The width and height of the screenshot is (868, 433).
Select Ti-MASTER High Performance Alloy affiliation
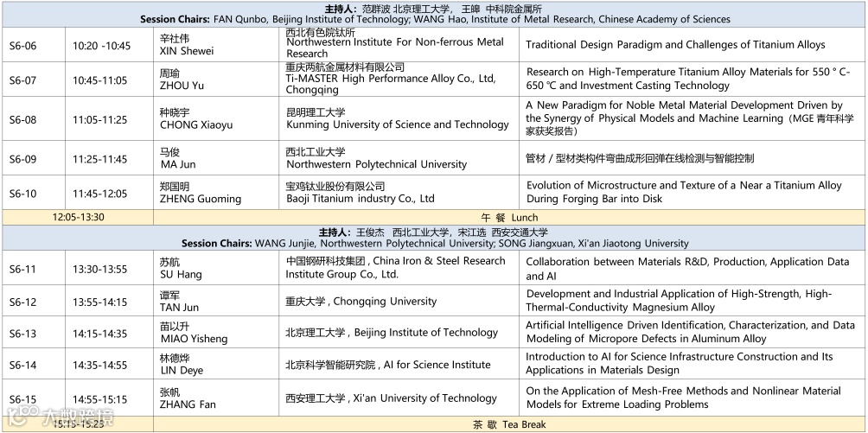391,84
